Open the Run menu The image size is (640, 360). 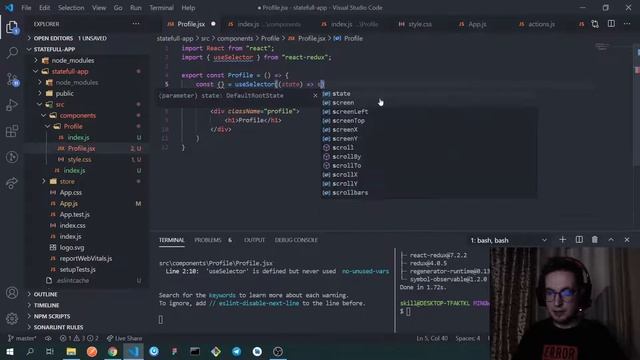pyautogui.click(x=136, y=8)
